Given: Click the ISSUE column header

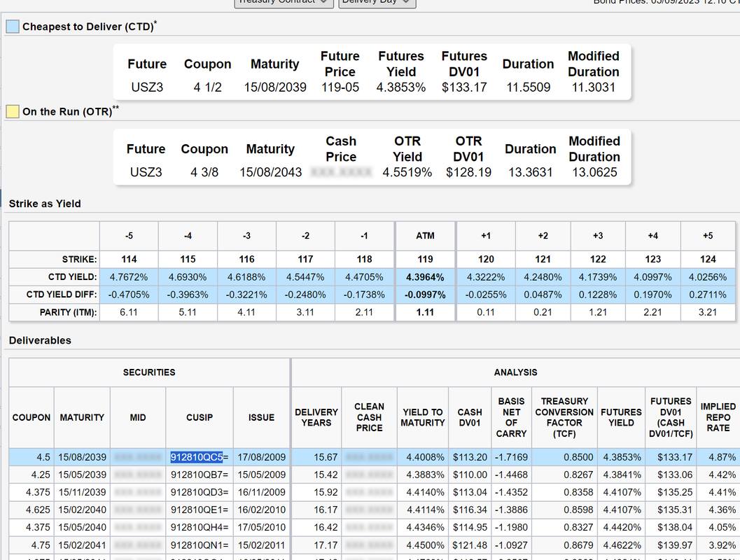Looking at the screenshot, I should point(261,417).
